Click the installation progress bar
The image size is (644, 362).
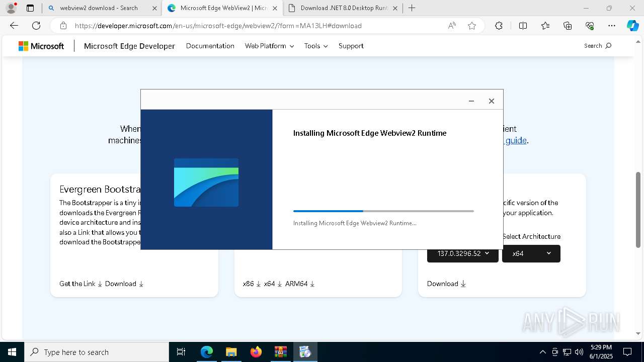(383, 211)
